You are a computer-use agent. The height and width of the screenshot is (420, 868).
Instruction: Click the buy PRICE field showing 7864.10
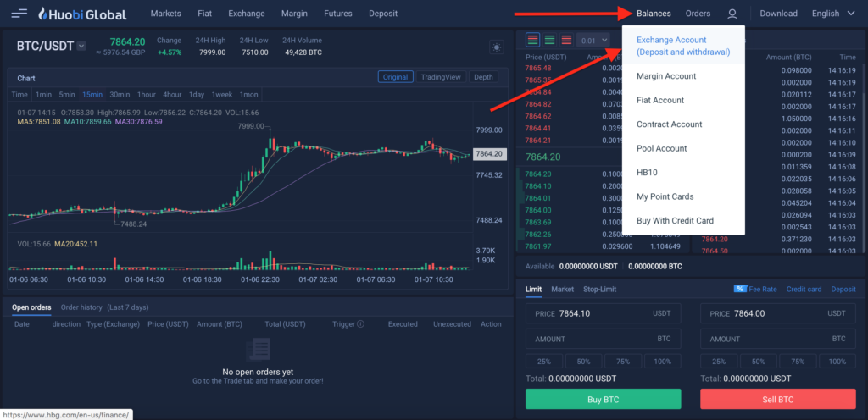[x=603, y=313]
